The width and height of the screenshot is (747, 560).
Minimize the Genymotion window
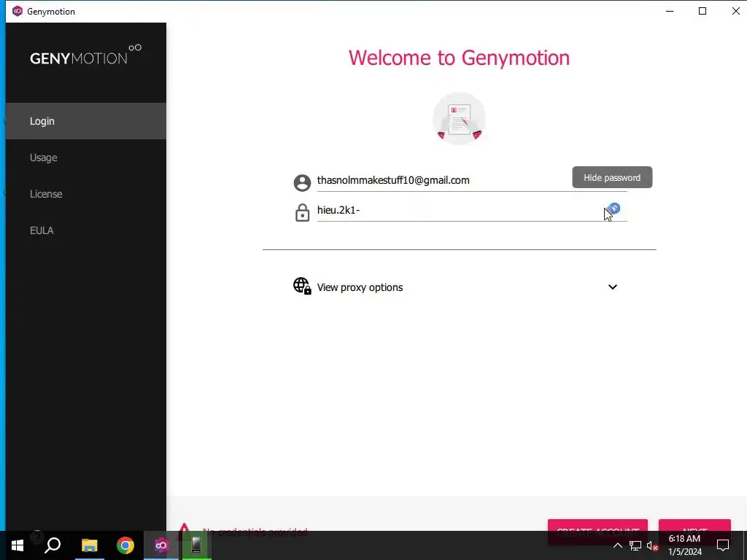pos(670,11)
